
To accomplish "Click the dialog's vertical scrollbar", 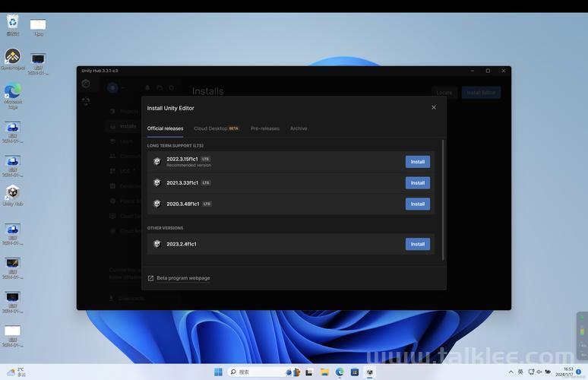I will [443, 200].
